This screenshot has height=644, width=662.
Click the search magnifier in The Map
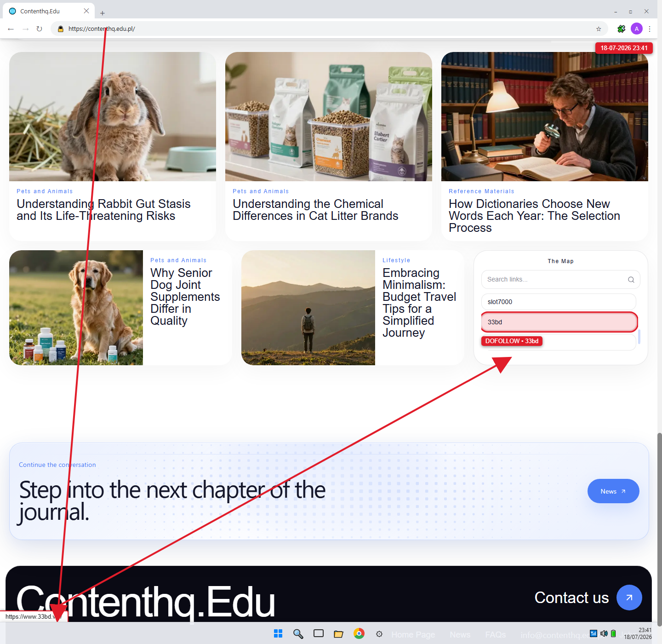631,279
